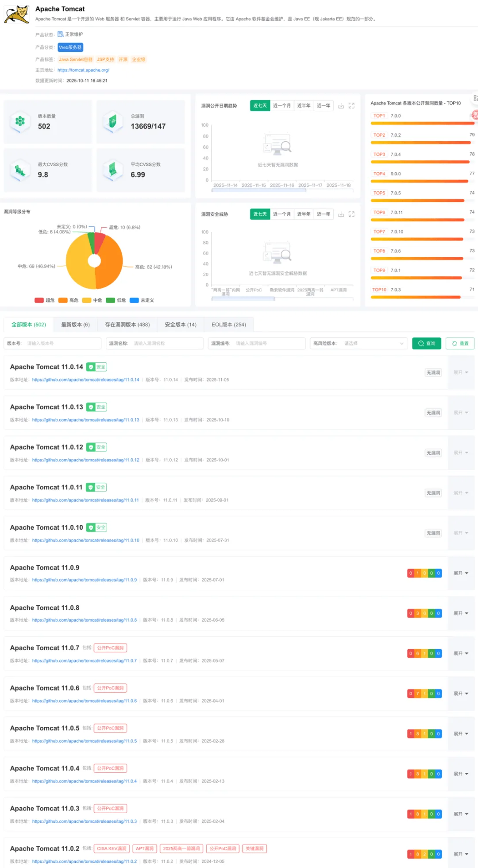Toggle 未定义 legend in severity pie chart

(142, 300)
